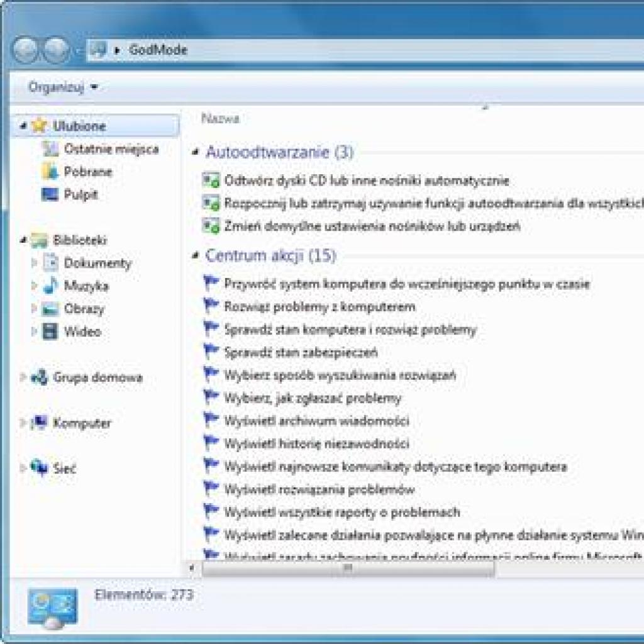The width and height of the screenshot is (644, 644).
Task: Open 'Rozwiąż problemy z komputerem' entry
Action: pos(319,307)
